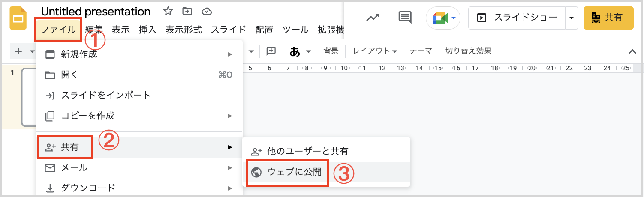Open the 編集 menu
The image size is (644, 197).
[94, 30]
